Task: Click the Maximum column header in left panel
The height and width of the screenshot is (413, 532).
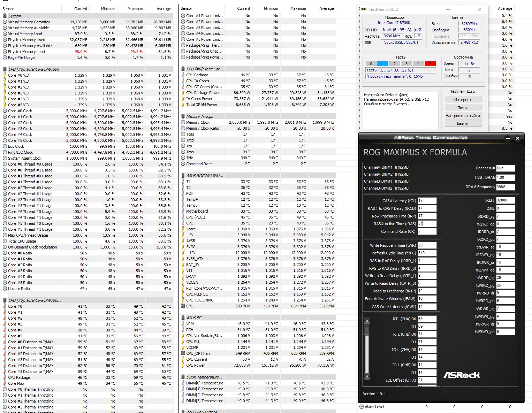Action: click(x=135, y=9)
